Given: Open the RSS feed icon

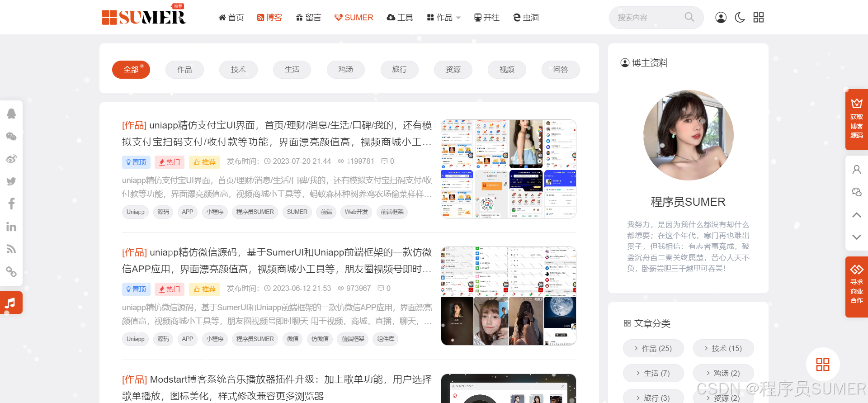Looking at the screenshot, I should point(11,249).
